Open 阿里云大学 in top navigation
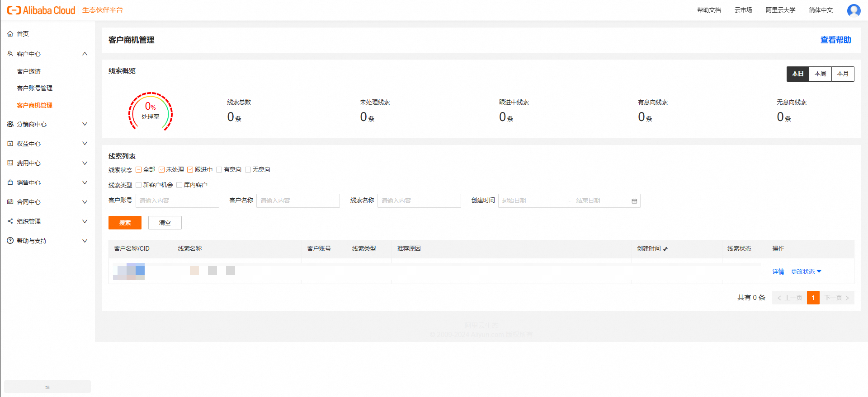This screenshot has height=397, width=868. tap(780, 10)
